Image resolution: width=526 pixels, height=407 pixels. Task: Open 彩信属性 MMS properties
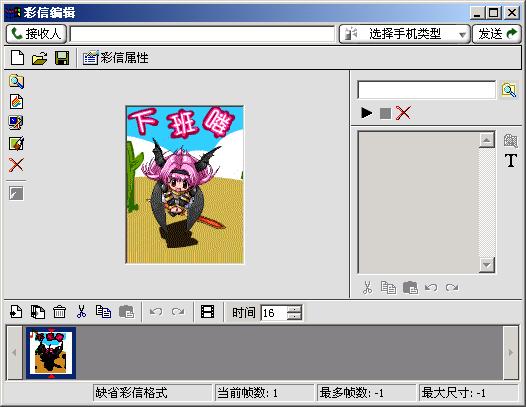116,58
